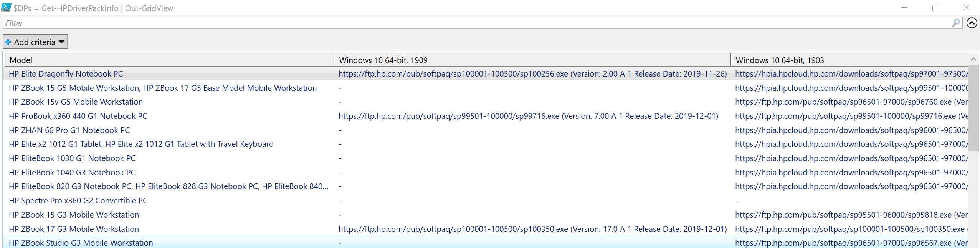Sort by the Model column header
This screenshot has height=248, width=980.
(x=169, y=60)
